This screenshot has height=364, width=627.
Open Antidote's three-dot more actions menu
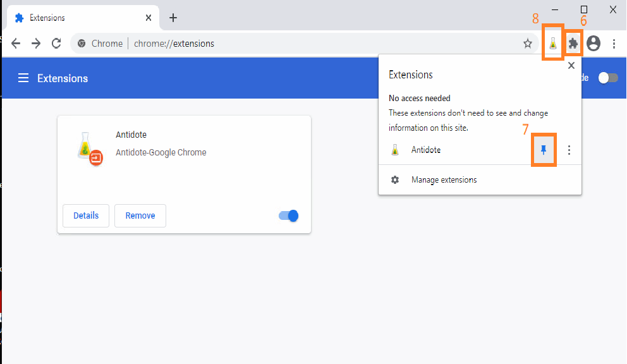tap(569, 150)
